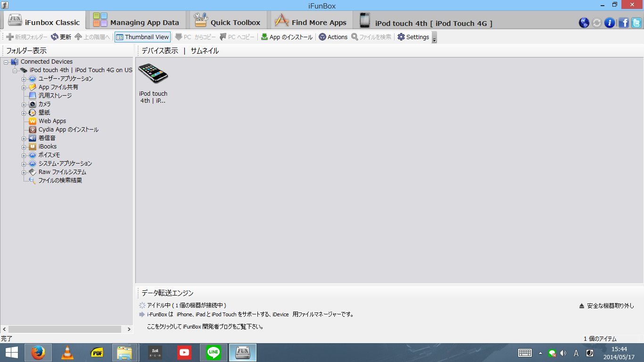Open VLC media player in taskbar
The image size is (644, 362).
[x=68, y=353]
